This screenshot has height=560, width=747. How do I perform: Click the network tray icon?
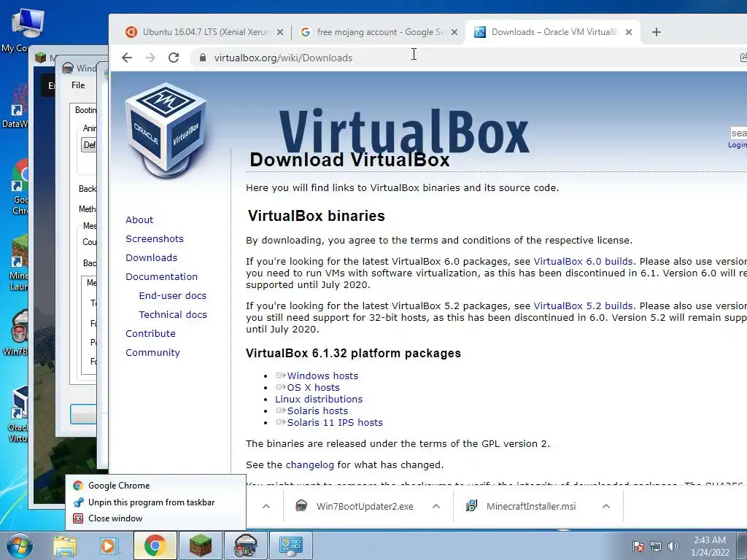pyautogui.click(x=656, y=546)
